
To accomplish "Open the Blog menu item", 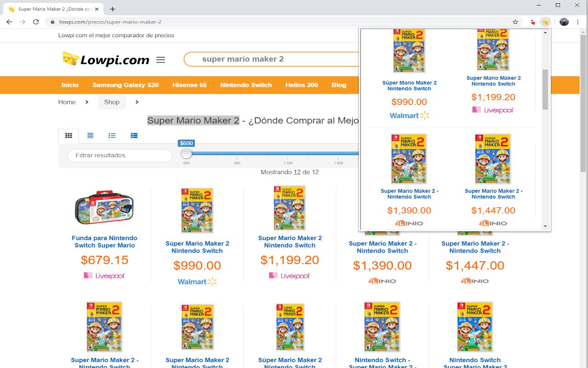I will coord(339,85).
